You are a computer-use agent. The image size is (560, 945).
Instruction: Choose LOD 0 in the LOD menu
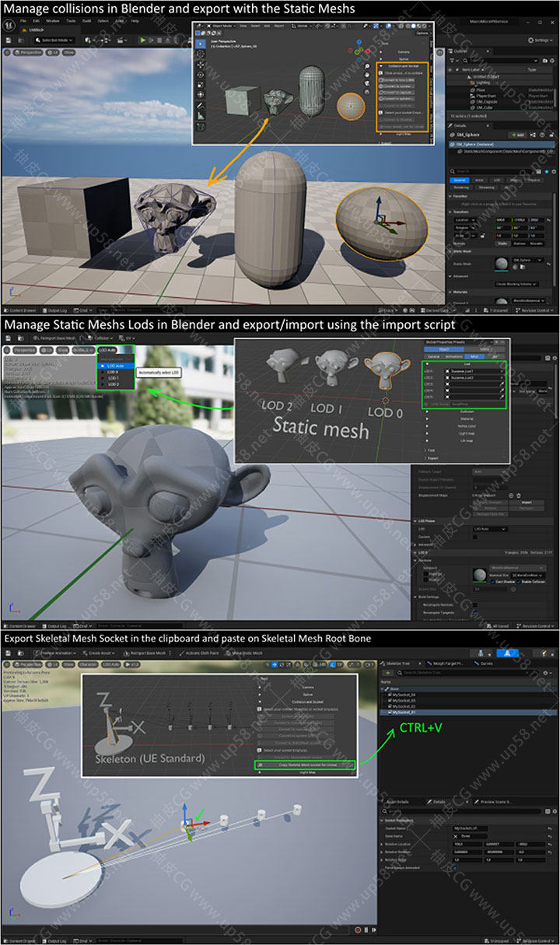click(x=115, y=371)
